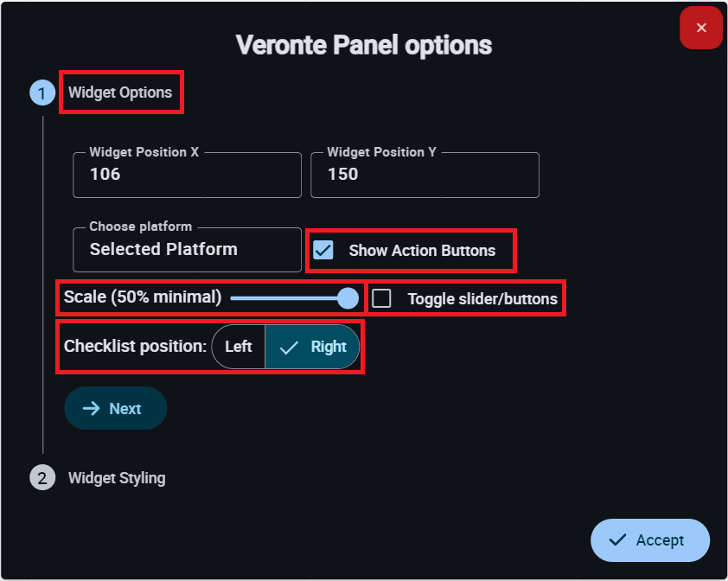The width and height of the screenshot is (728, 581).
Task: Expand the Widget Styling step
Action: point(117,477)
